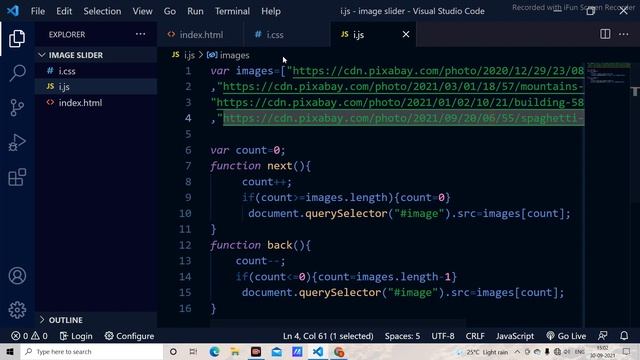640x360 pixels.
Task: Open the Search view in activity bar
Action: 17,73
